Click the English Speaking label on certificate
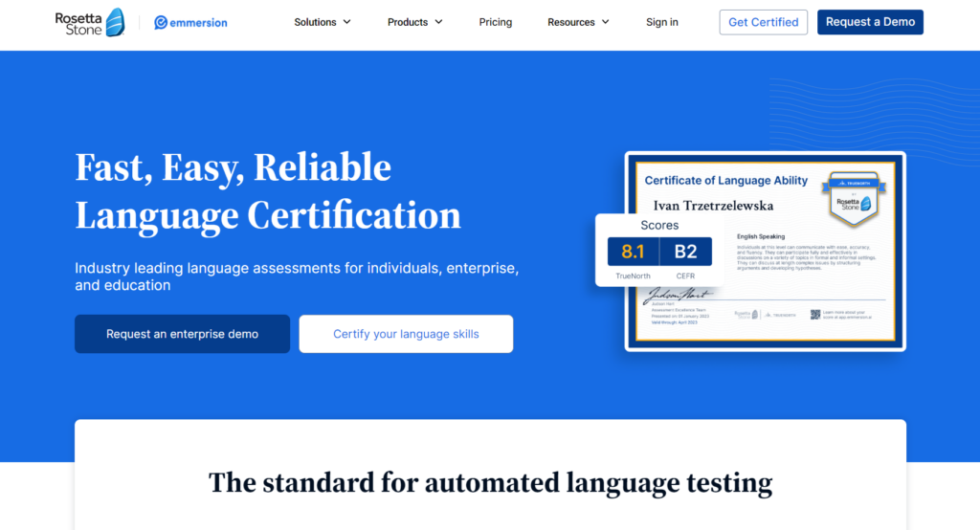The image size is (980, 530). (761, 236)
